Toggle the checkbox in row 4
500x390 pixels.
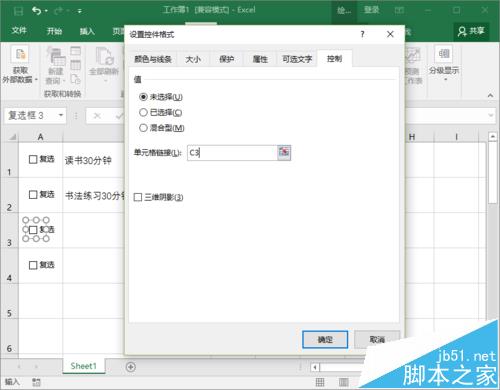coord(33,265)
